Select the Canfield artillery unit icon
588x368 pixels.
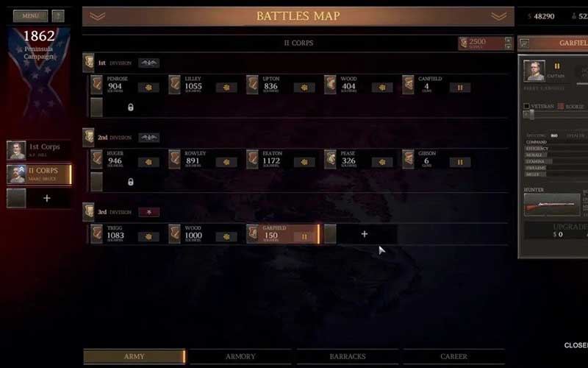click(x=409, y=85)
